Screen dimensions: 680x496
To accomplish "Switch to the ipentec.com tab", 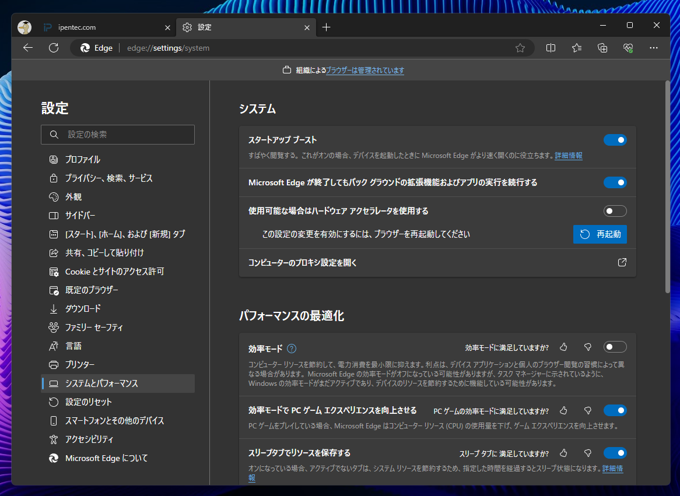I will [106, 27].
